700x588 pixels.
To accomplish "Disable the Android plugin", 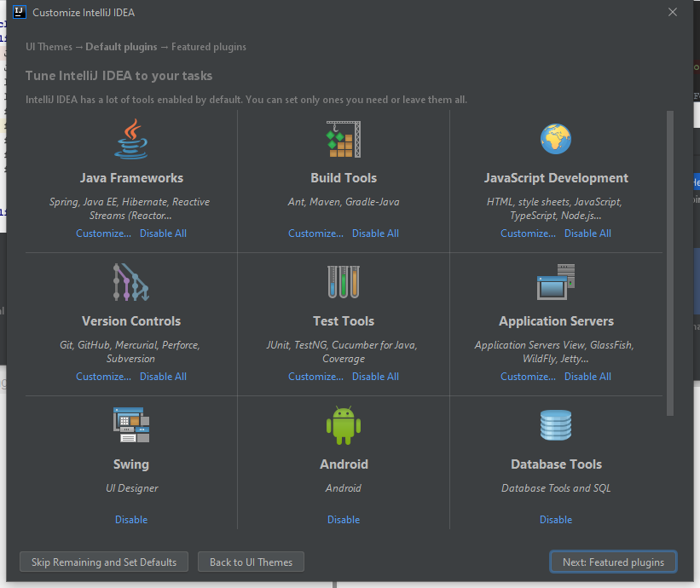I will coord(344,520).
